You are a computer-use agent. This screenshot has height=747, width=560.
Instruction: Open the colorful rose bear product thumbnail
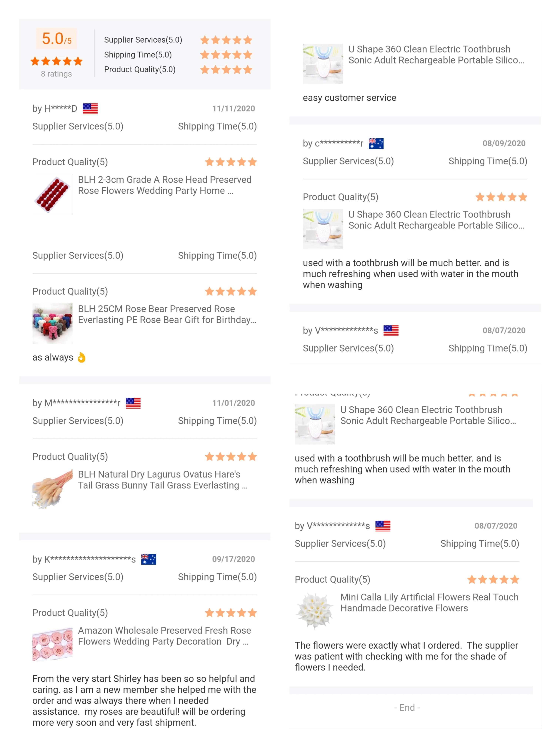52,323
